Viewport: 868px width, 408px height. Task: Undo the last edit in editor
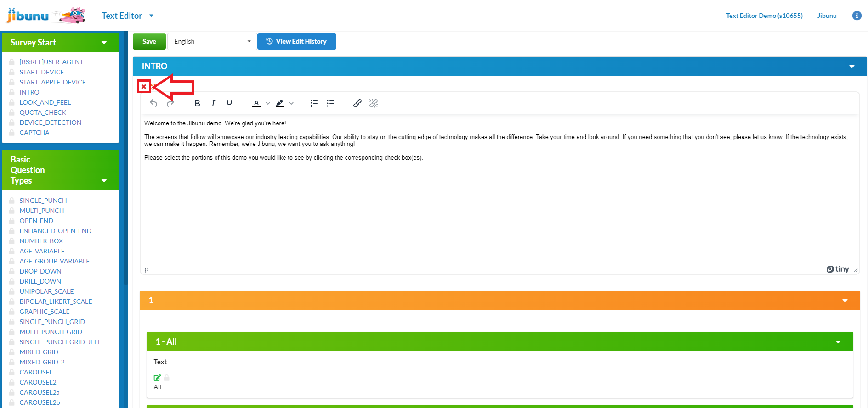coord(153,103)
